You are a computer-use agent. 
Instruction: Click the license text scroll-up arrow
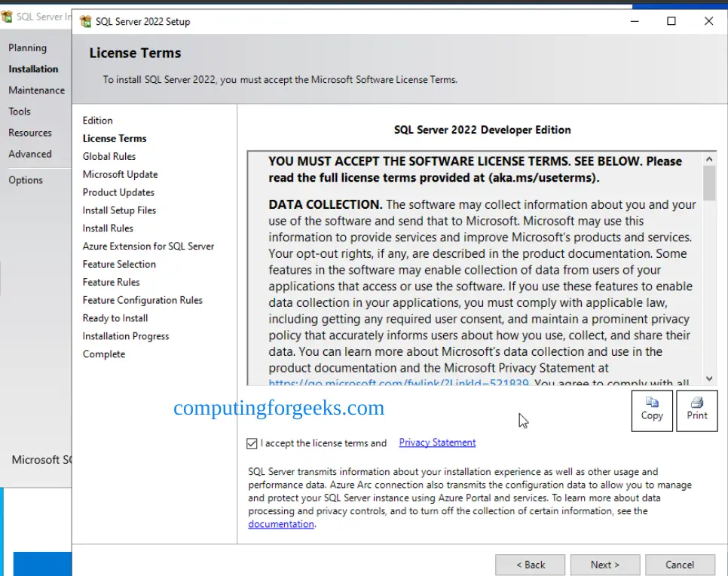(x=709, y=159)
